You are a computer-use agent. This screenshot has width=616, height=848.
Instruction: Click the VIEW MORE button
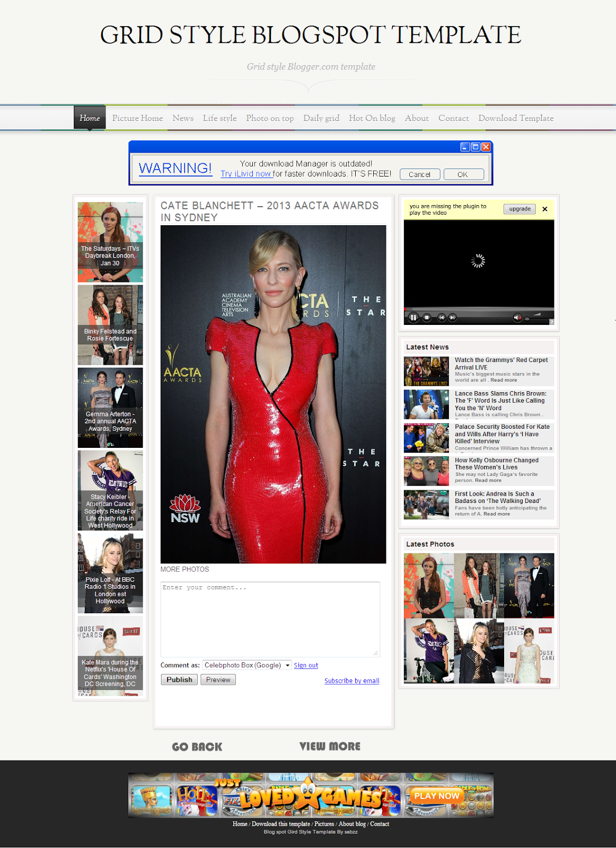[x=330, y=746]
